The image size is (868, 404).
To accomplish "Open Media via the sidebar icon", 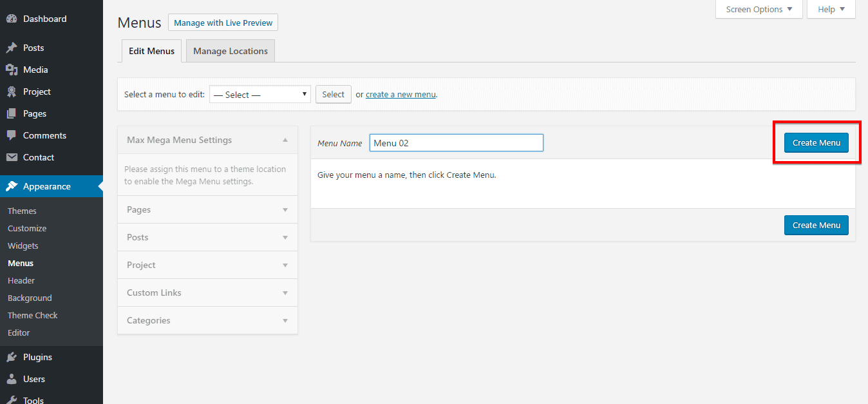I will point(13,69).
